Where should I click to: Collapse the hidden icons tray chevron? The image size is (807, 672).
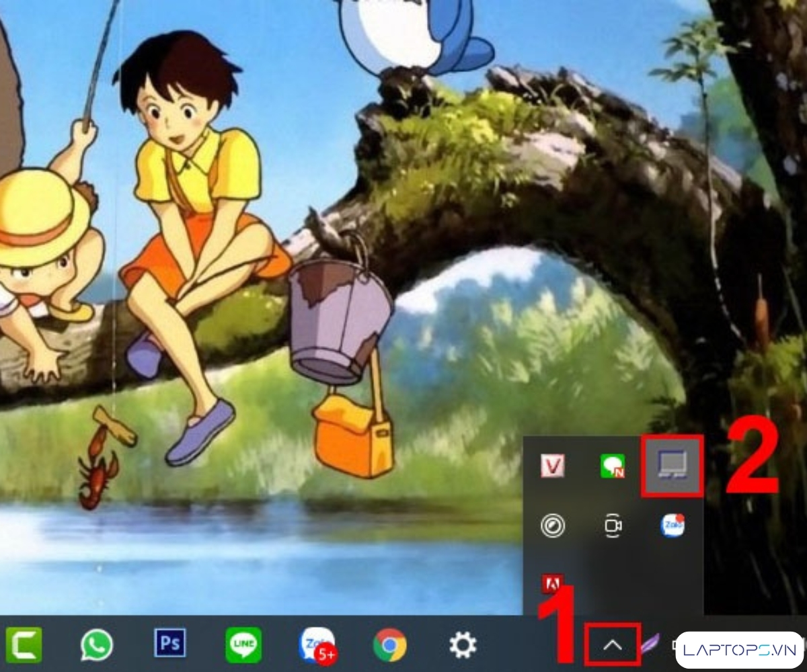click(612, 645)
